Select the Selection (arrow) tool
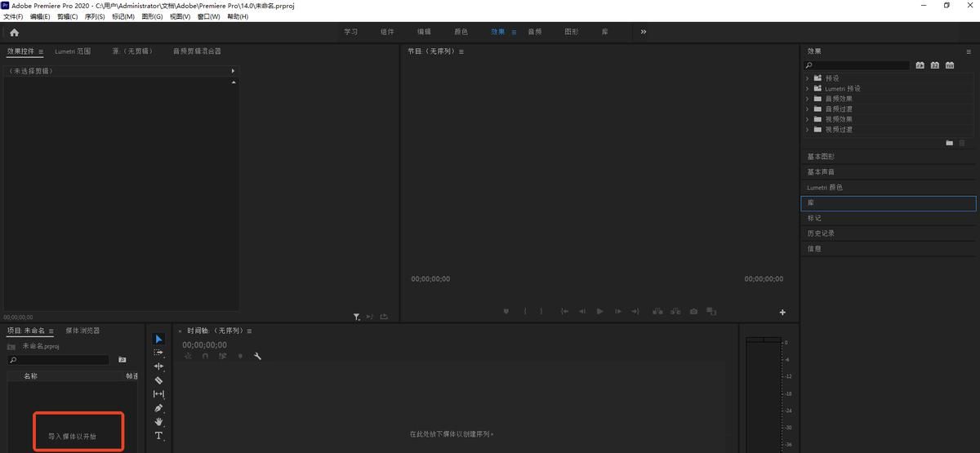The height and width of the screenshot is (453, 980). pos(158,339)
